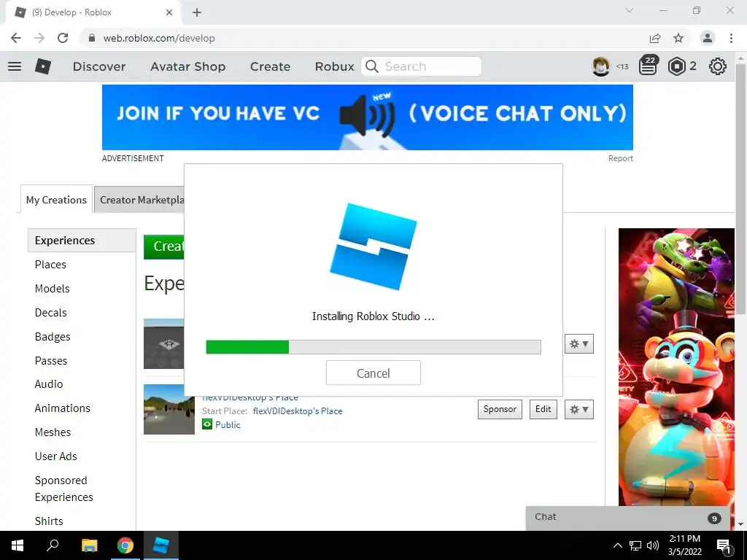Expand the Chat panel

[x=628, y=518]
